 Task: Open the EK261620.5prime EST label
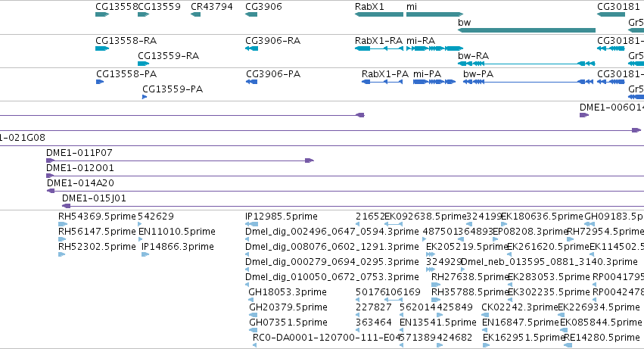548,247
